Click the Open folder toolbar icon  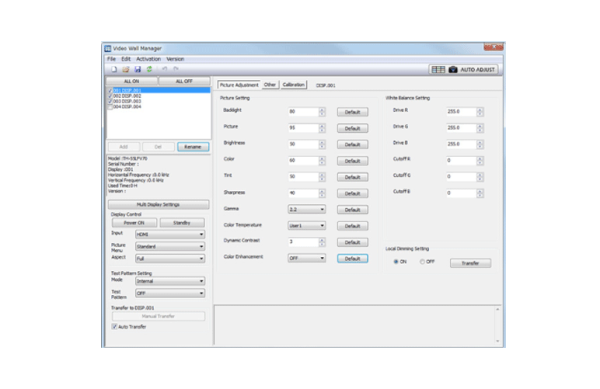126,69
